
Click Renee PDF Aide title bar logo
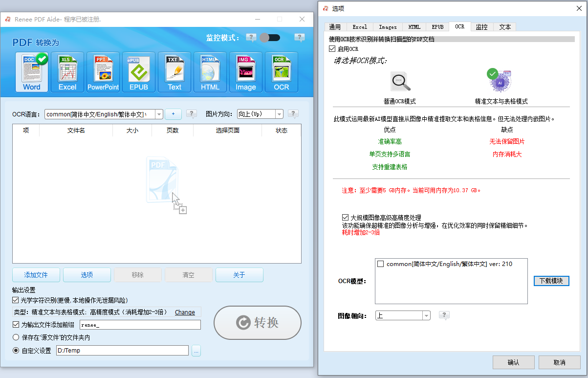coord(7,19)
